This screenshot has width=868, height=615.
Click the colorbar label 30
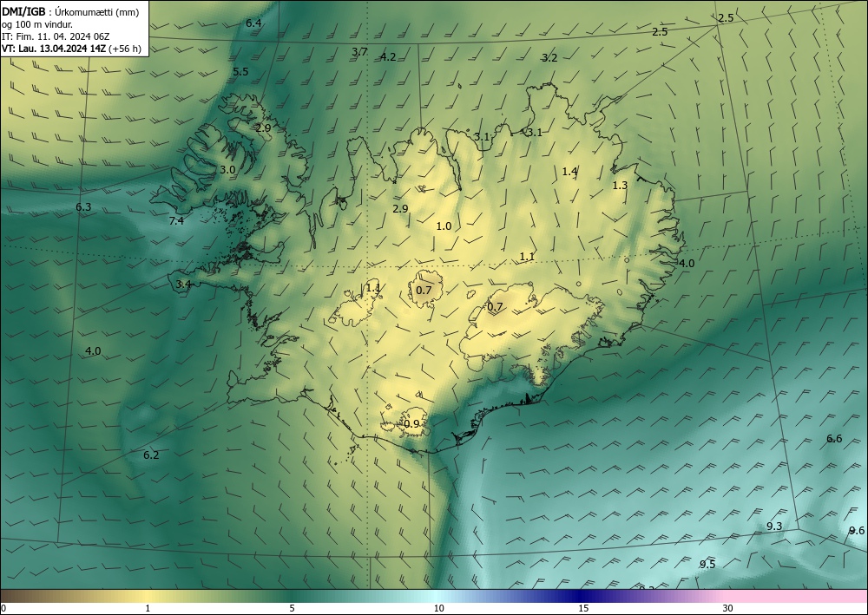tap(728, 608)
